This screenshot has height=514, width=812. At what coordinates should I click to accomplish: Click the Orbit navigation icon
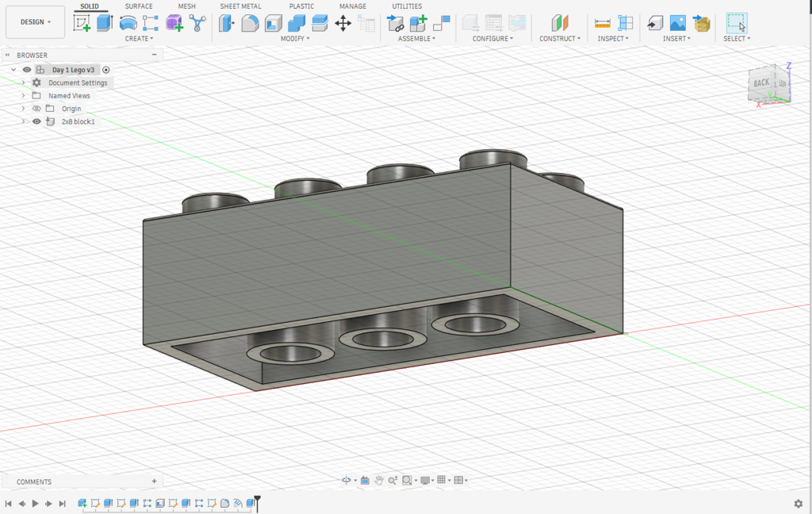pyautogui.click(x=347, y=481)
